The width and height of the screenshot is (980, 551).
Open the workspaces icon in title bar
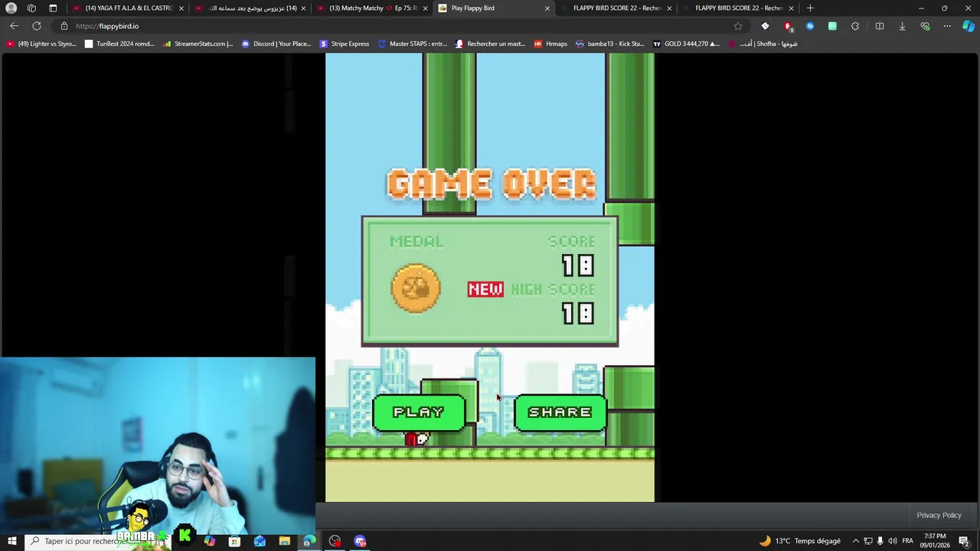tap(31, 8)
